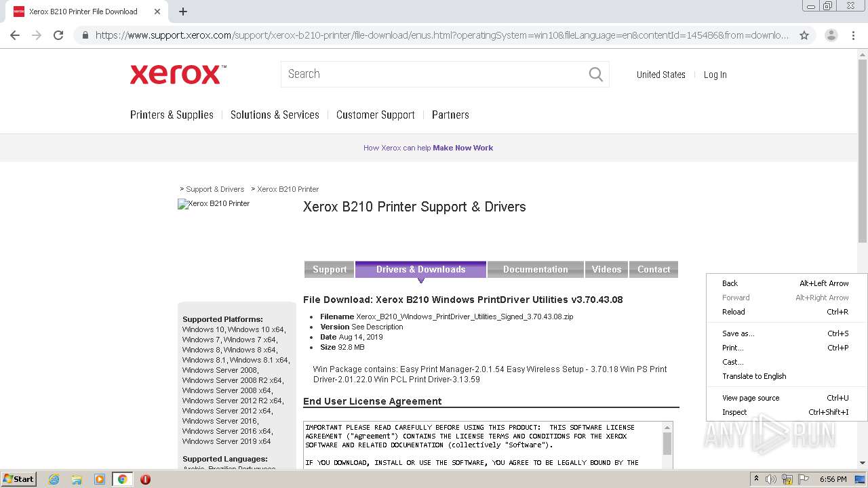
Task: Click the search magnifier icon
Action: point(595,75)
